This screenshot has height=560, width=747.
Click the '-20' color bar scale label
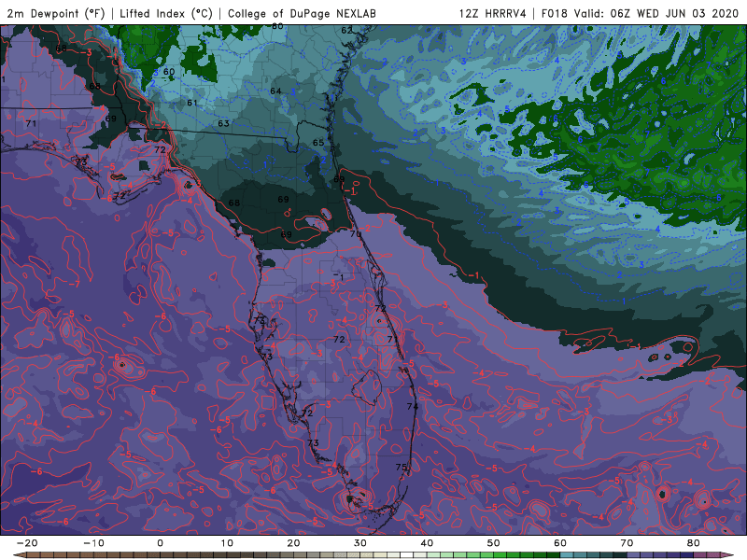coord(27,543)
